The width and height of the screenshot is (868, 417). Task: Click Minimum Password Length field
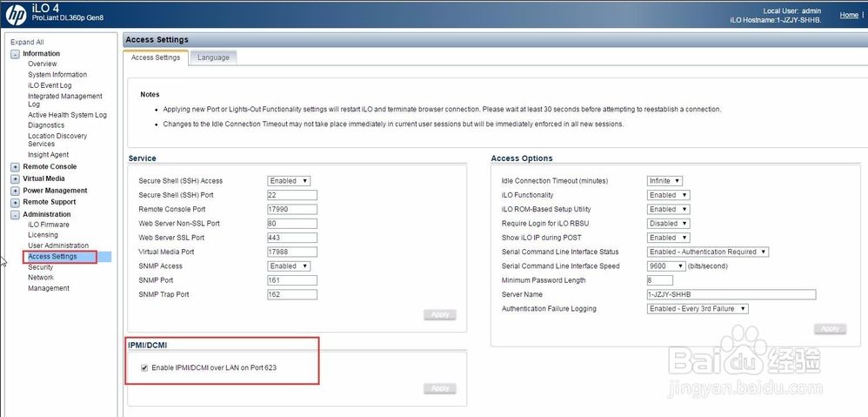(x=659, y=280)
